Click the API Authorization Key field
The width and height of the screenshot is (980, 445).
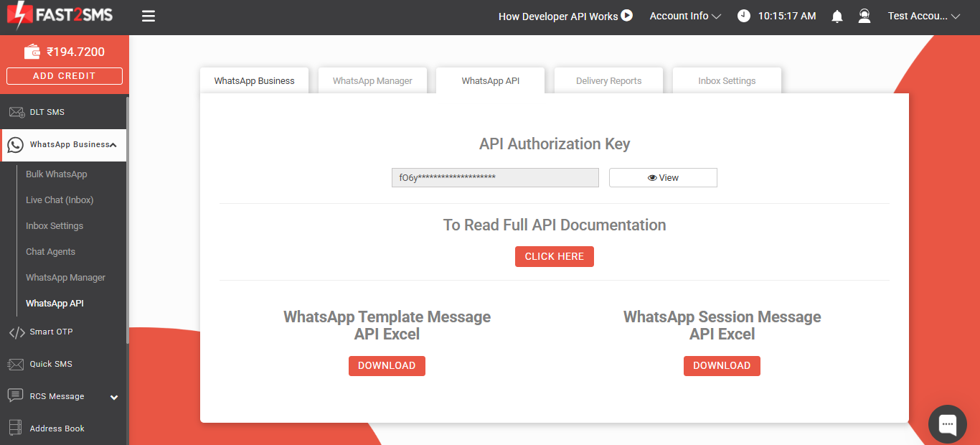[495, 178]
